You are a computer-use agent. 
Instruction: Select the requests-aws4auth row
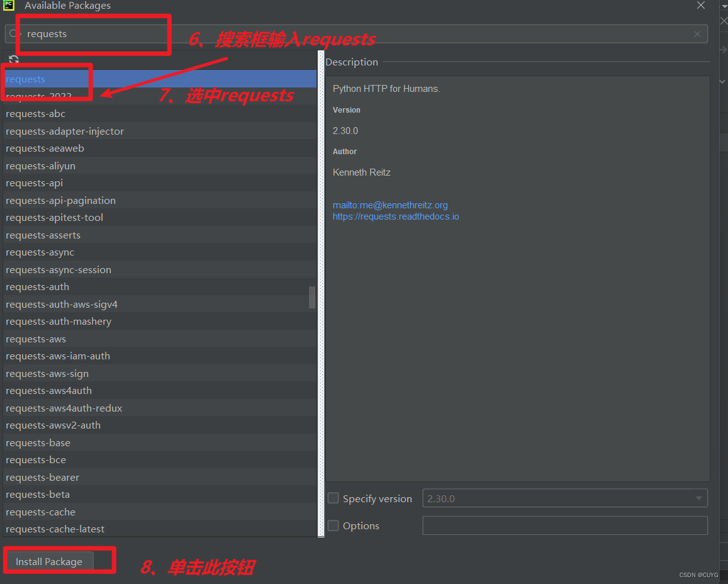(160, 390)
